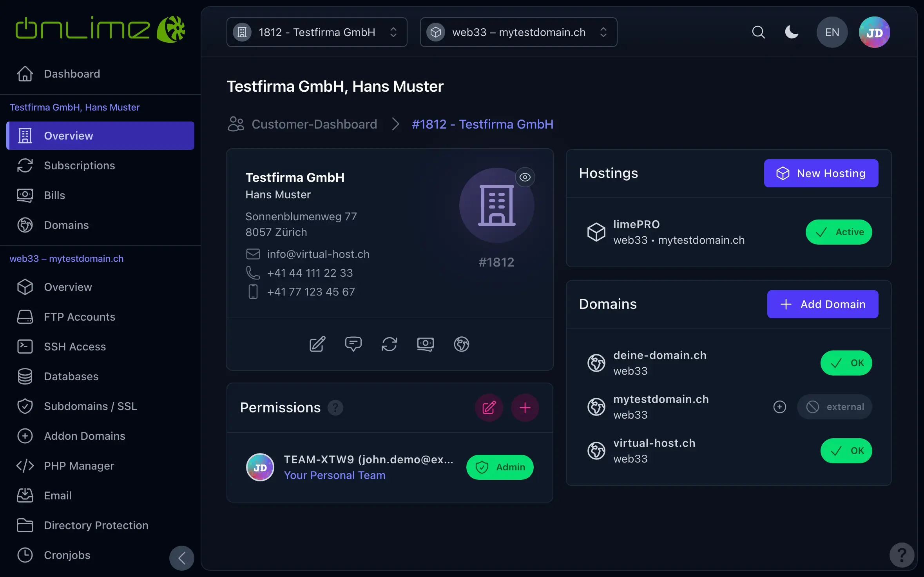Open Domains in sidebar
Image resolution: width=924 pixels, height=577 pixels.
point(100,225)
